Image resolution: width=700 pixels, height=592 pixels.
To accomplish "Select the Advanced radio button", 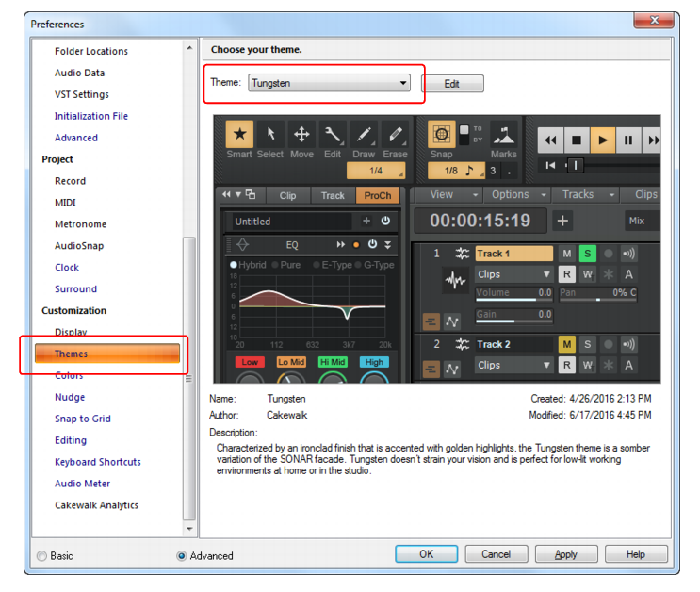I will 182,555.
